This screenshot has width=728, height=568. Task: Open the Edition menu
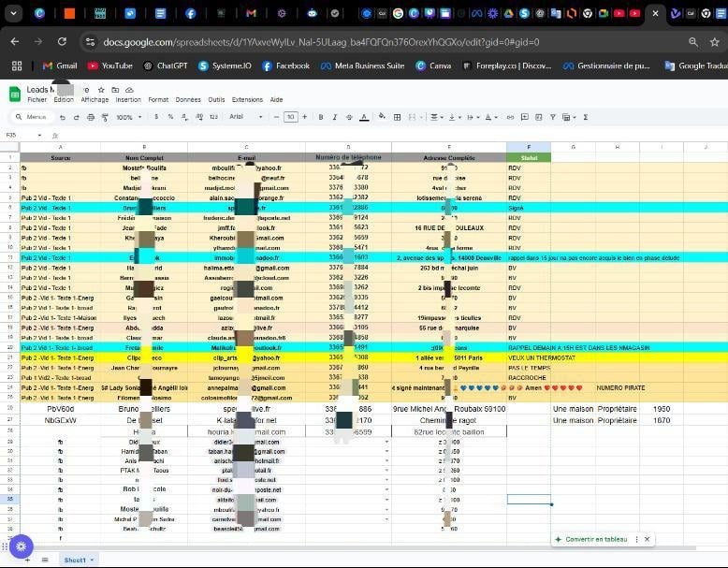pyautogui.click(x=64, y=99)
